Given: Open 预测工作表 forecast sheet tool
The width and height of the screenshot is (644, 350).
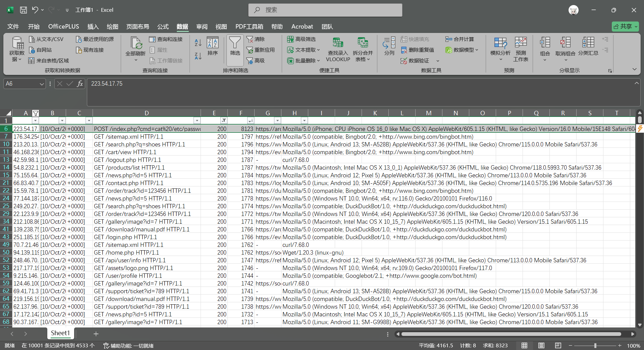Looking at the screenshot, I should [x=521, y=48].
